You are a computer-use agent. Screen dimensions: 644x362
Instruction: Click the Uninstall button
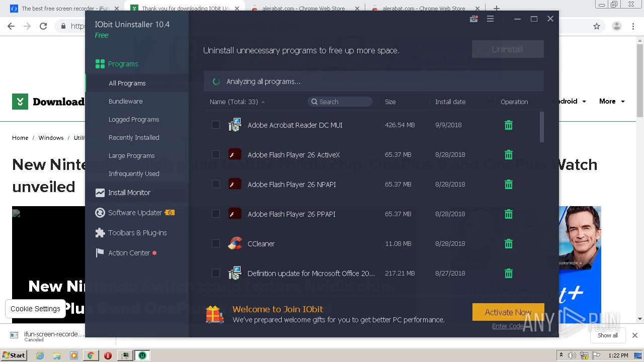pyautogui.click(x=508, y=49)
